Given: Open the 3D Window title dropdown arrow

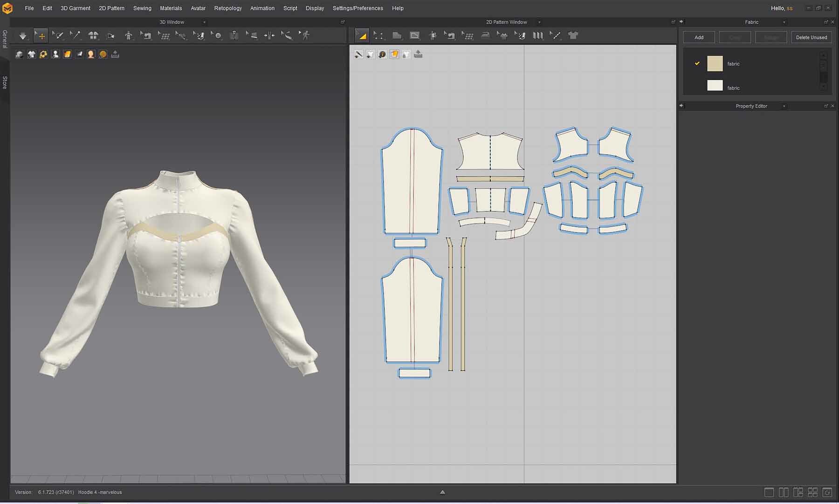Looking at the screenshot, I should click(x=204, y=22).
